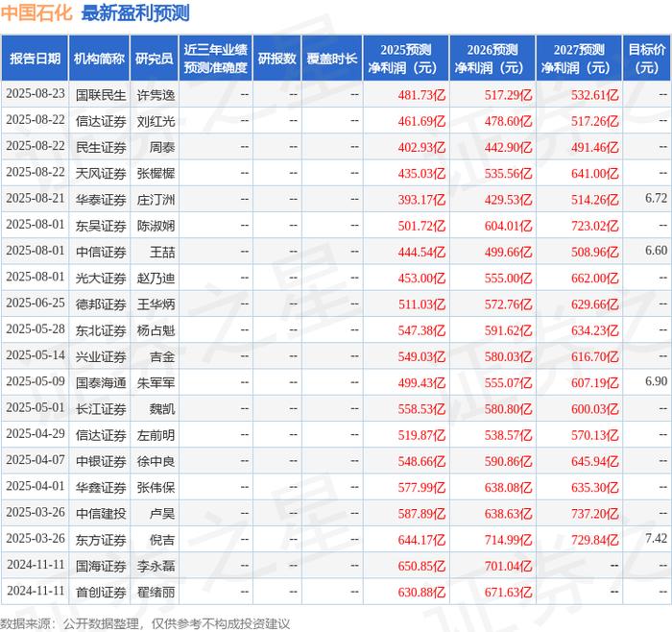Select target price 6.90
Image resolution: width=672 pixels, height=632 pixels.
[x=656, y=381]
